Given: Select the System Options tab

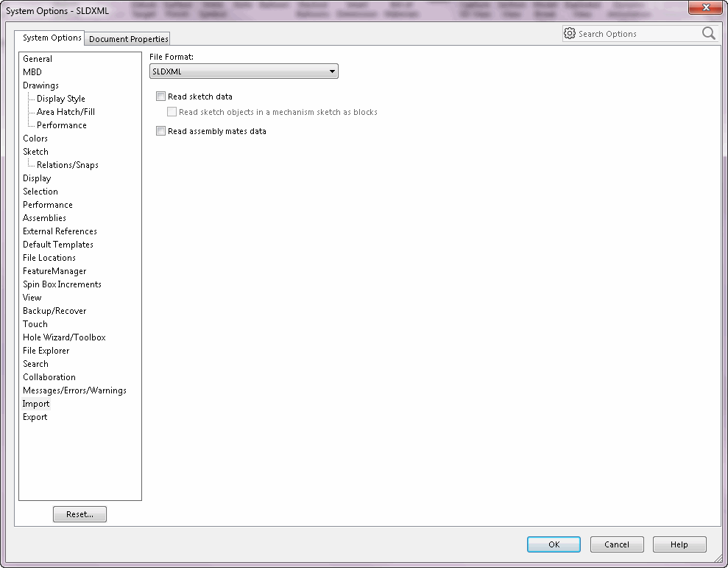Looking at the screenshot, I should click(52, 38).
